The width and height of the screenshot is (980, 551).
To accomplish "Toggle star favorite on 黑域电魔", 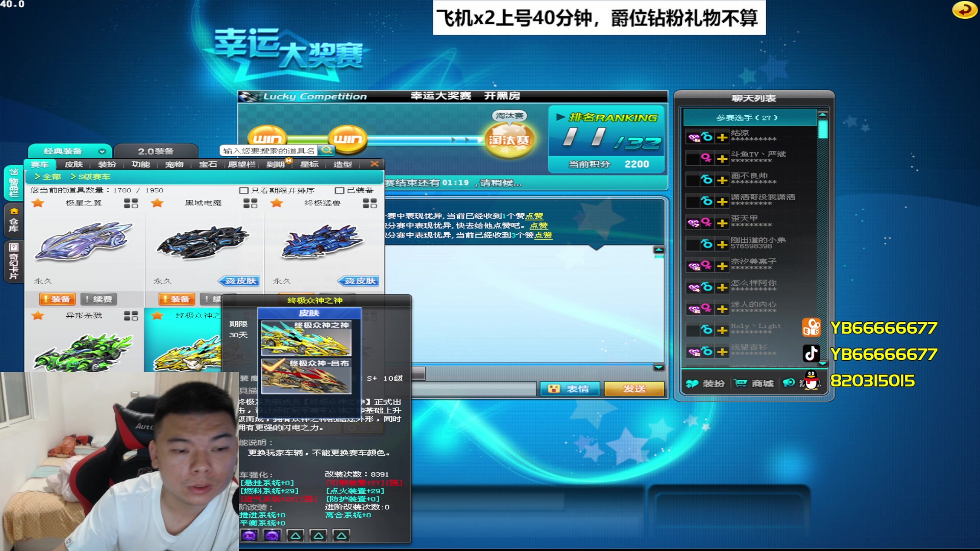I will [157, 203].
